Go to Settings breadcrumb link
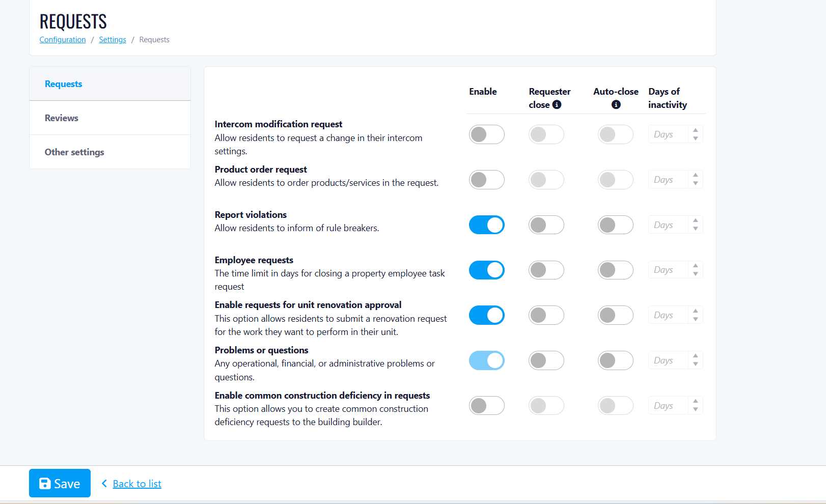This screenshot has height=504, width=826. click(x=113, y=40)
